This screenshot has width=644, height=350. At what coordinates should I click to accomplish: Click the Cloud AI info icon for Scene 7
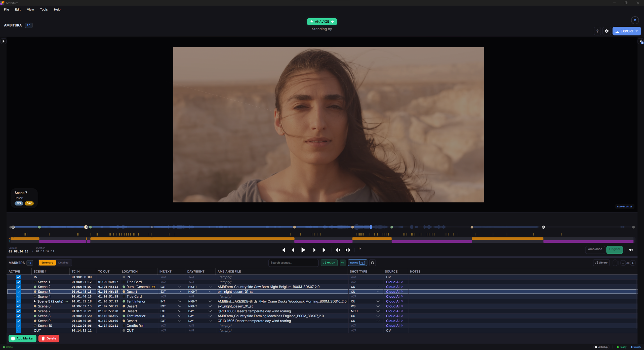pyautogui.click(x=402, y=311)
